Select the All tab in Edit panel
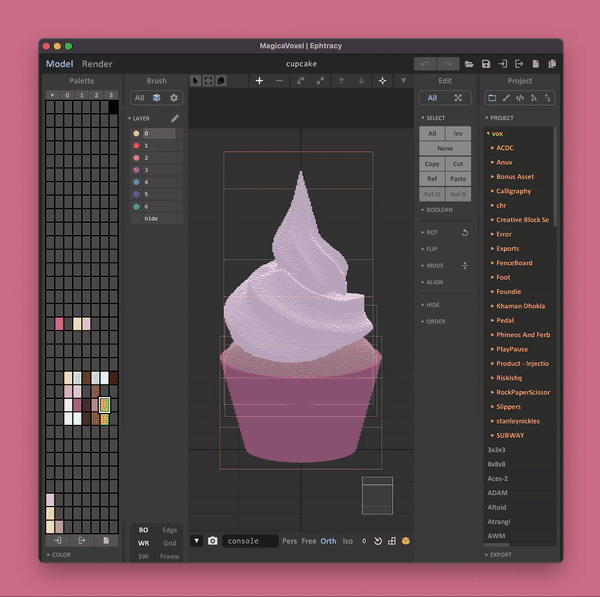The height and width of the screenshot is (597, 600). point(432,98)
